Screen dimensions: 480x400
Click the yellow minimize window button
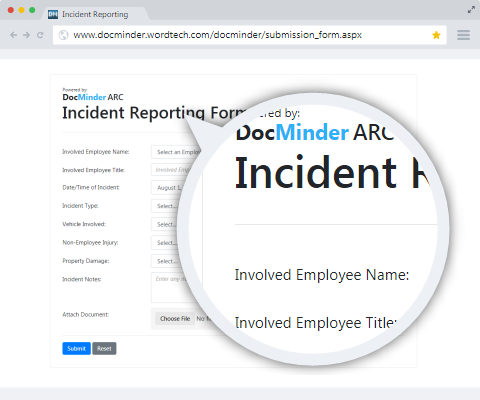(21, 10)
